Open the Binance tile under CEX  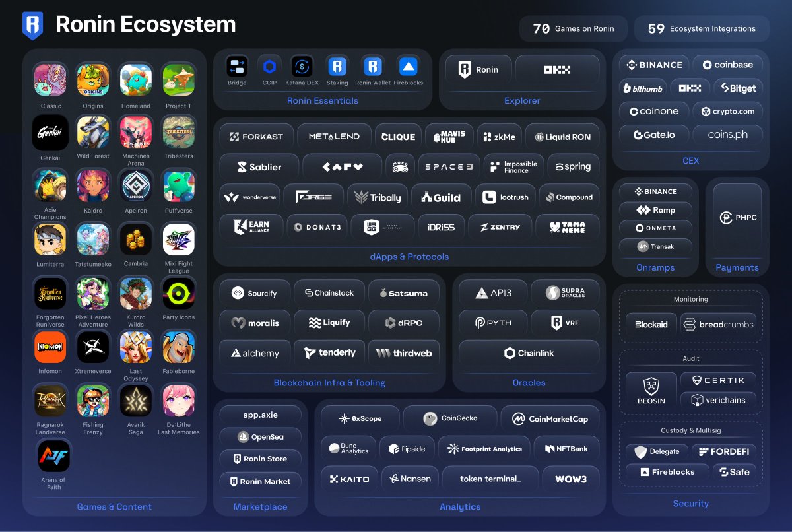click(654, 65)
